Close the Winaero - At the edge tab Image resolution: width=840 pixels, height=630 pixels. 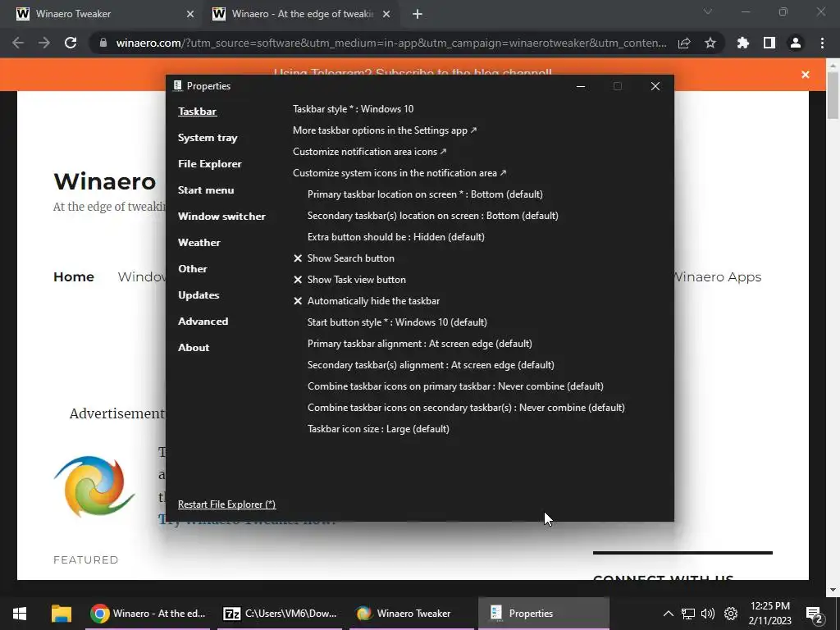pos(386,15)
